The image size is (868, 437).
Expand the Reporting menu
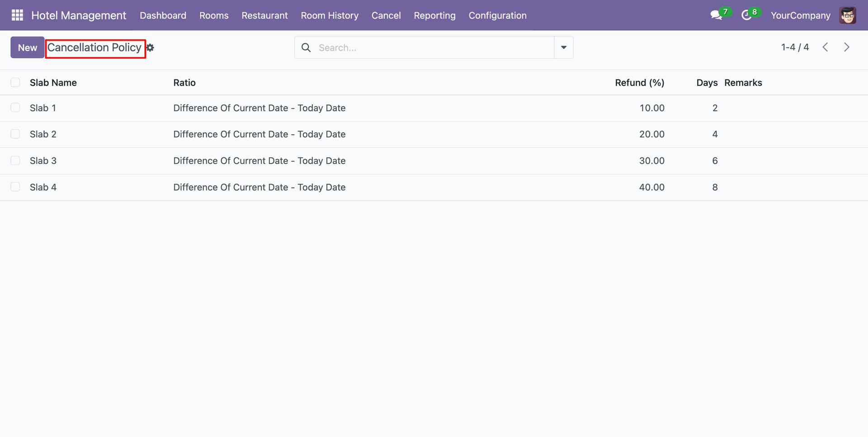pos(434,15)
